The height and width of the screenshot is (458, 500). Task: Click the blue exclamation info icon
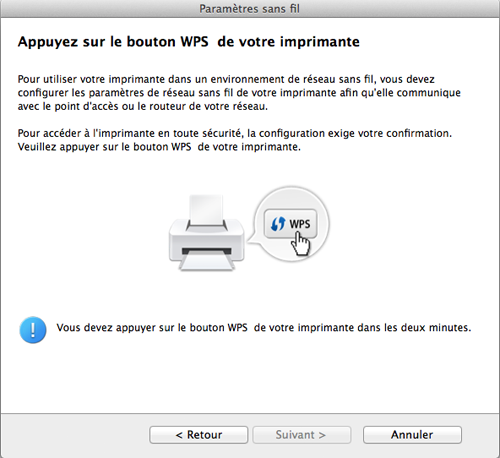click(33, 330)
